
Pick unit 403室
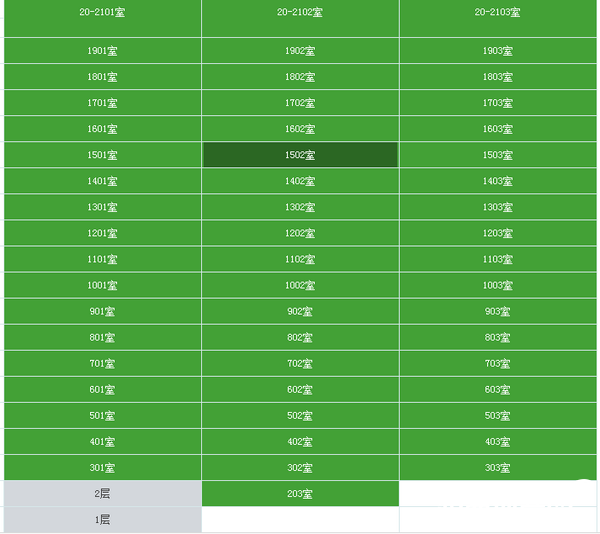pyautogui.click(x=498, y=441)
